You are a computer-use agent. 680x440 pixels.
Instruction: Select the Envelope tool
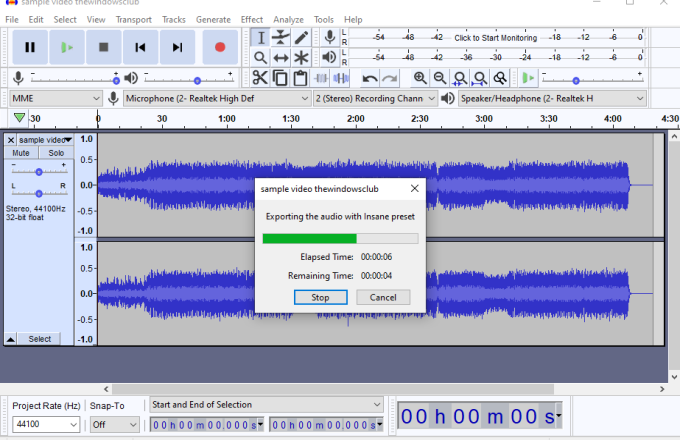pos(281,37)
